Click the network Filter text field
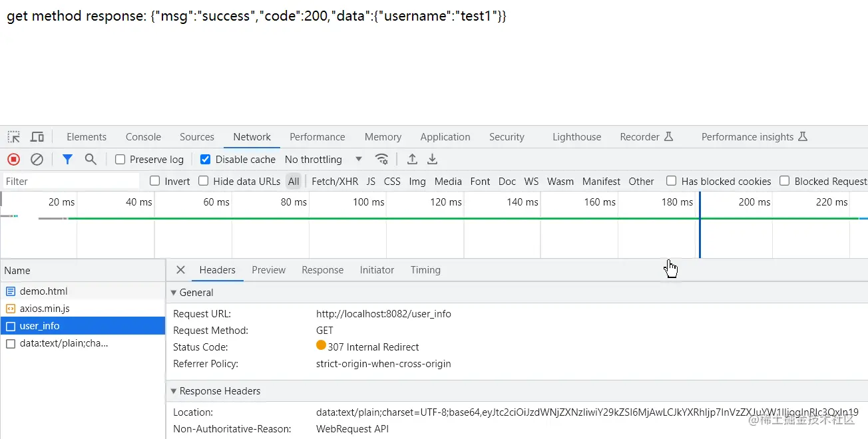The height and width of the screenshot is (439, 868). coord(70,181)
